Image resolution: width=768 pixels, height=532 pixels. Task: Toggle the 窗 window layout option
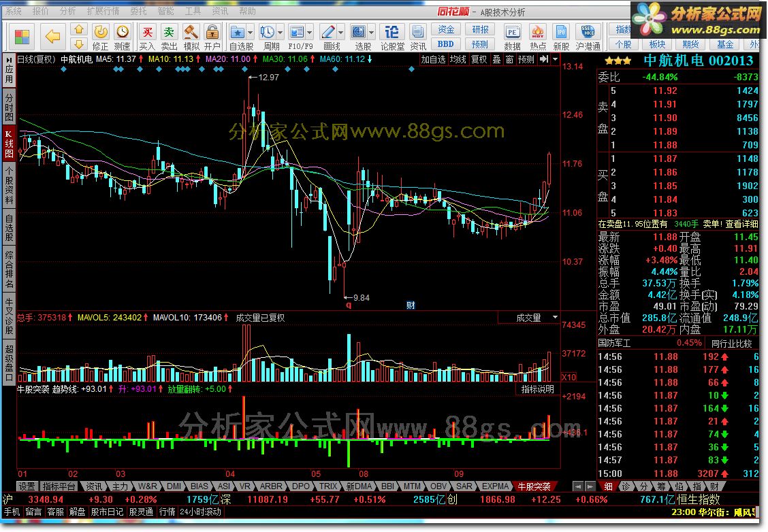click(x=509, y=59)
